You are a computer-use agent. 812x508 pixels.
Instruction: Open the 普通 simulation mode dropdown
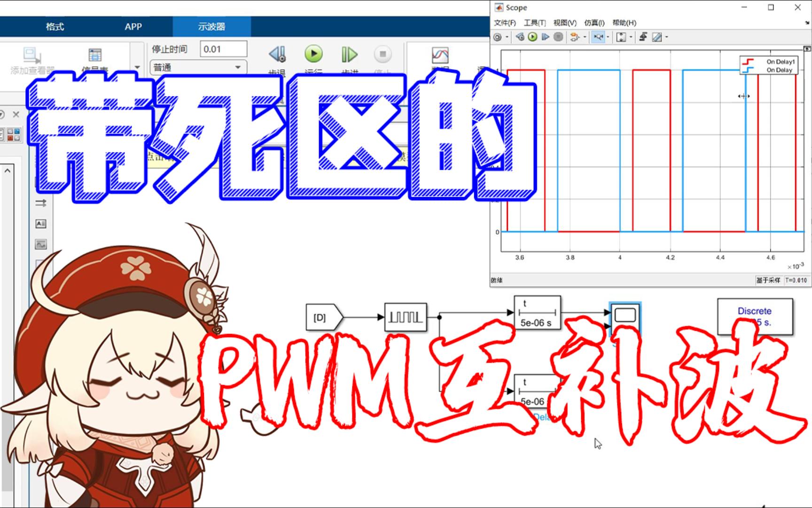[198, 67]
